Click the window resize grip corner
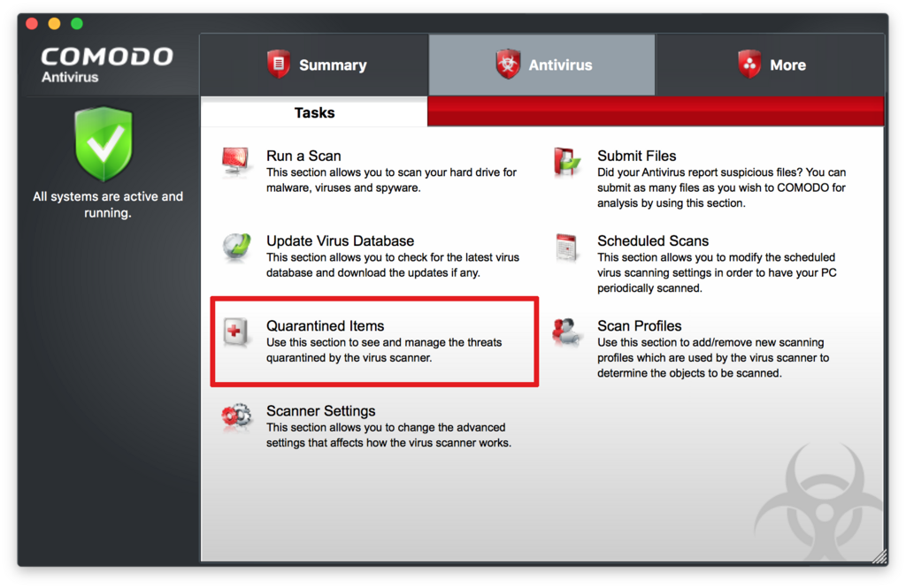This screenshot has width=906, height=588. pyautogui.click(x=879, y=556)
